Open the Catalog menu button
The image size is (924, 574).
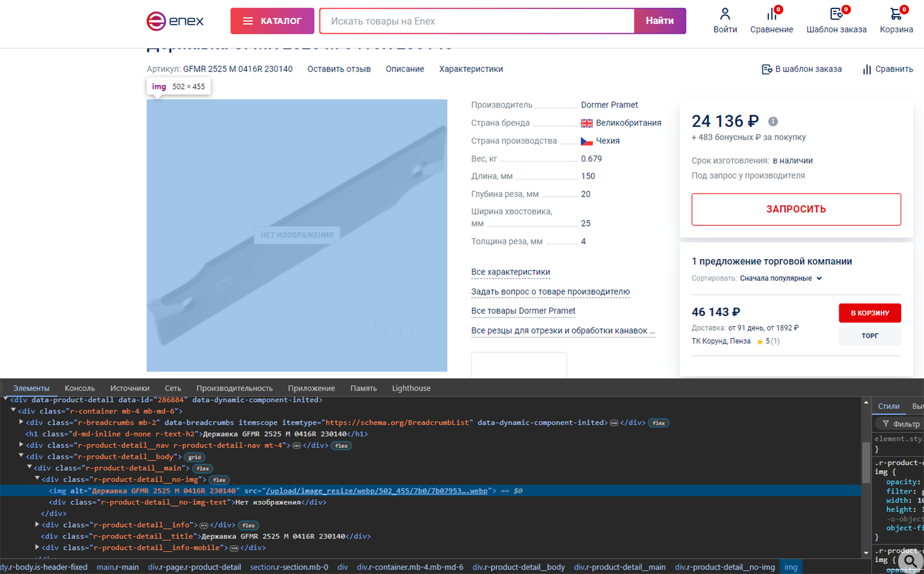(x=272, y=21)
